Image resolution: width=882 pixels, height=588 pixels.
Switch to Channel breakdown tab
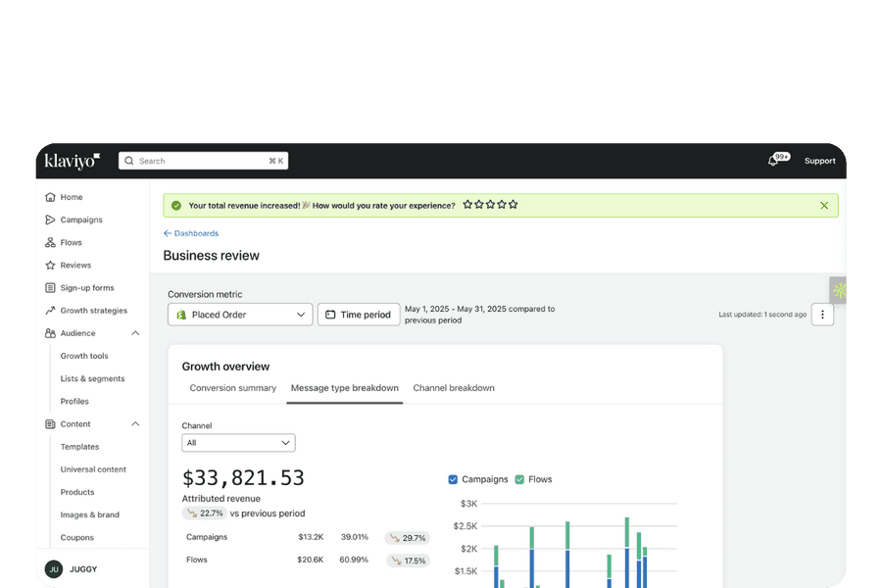(454, 388)
